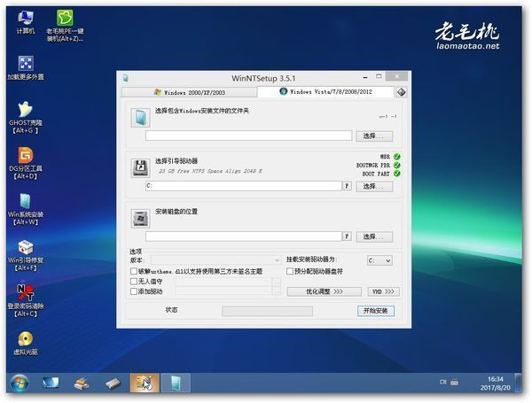Click the 状态 progress bar
The image size is (532, 403).
click(x=268, y=311)
